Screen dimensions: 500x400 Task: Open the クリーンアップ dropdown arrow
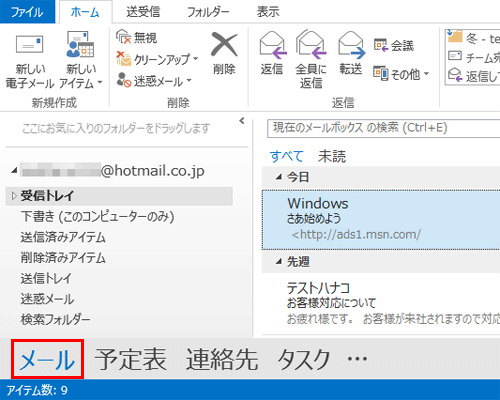coord(196,59)
